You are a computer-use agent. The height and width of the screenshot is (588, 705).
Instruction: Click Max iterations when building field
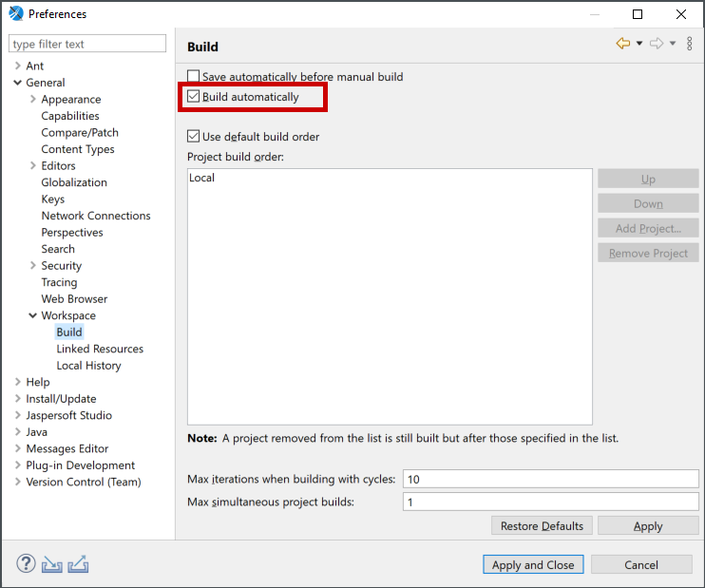pos(551,479)
